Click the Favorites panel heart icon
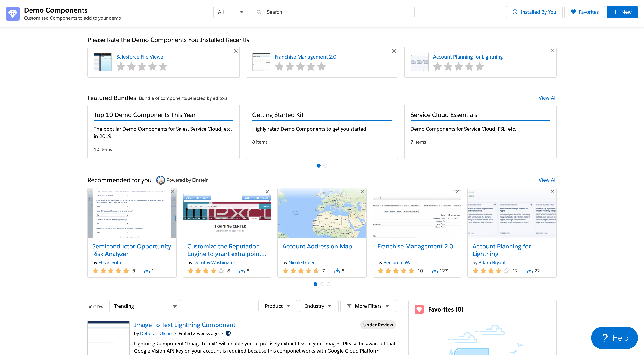Image resolution: width=644 pixels, height=355 pixels. 419,309
